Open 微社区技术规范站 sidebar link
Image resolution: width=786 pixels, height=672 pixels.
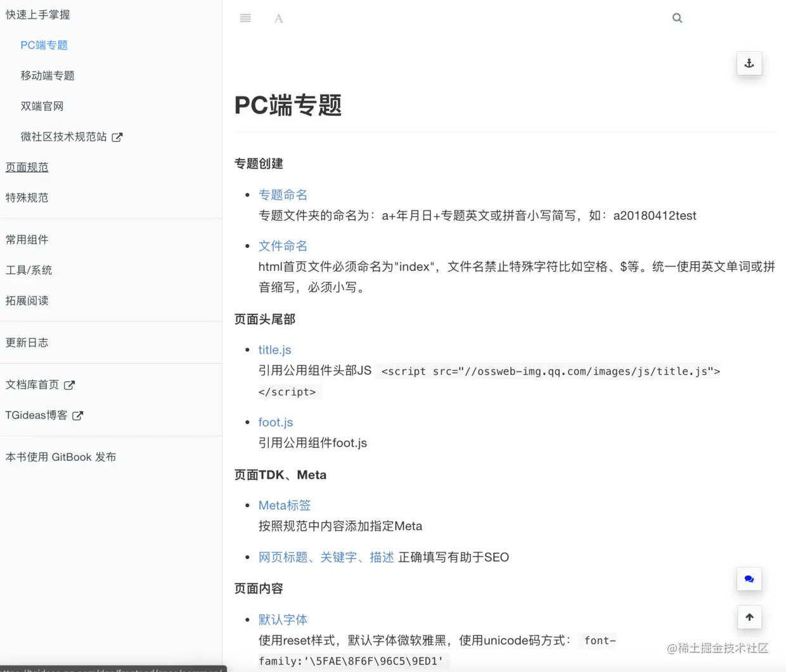[x=63, y=136]
